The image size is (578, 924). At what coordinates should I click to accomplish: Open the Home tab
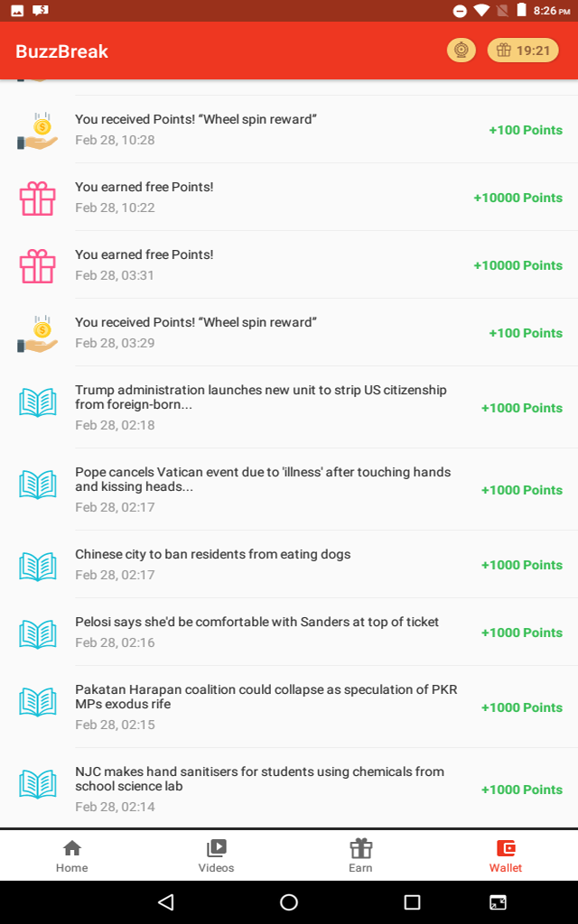pos(72,855)
